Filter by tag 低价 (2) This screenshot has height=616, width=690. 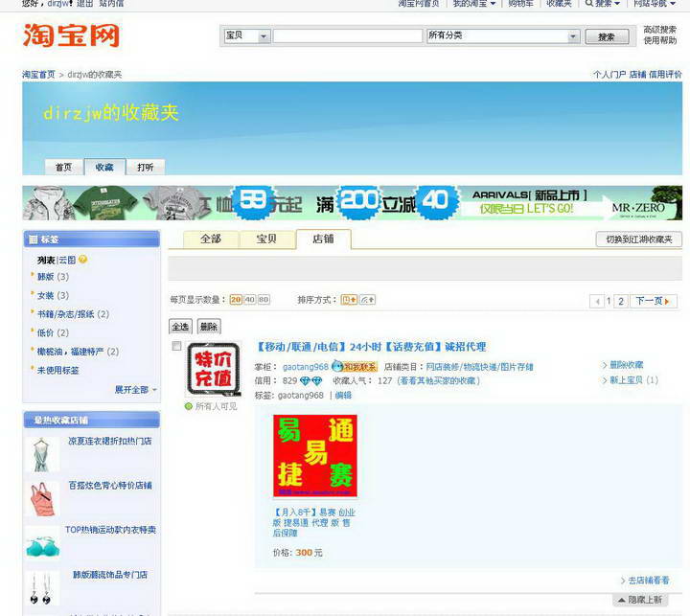[x=53, y=332]
